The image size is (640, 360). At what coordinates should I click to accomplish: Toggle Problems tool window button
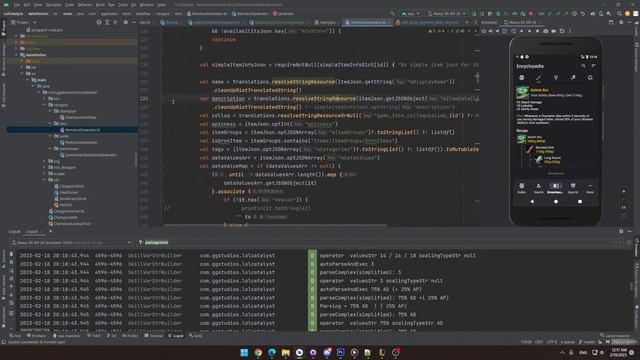36,336
